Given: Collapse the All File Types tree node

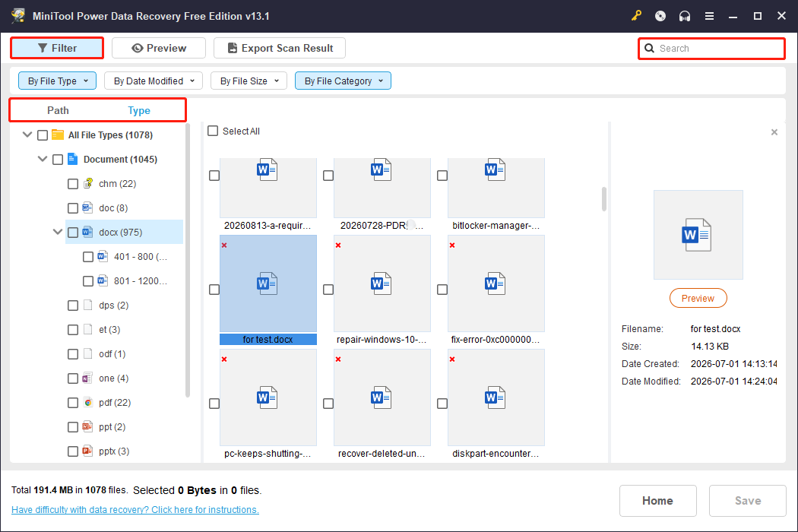Looking at the screenshot, I should (27, 135).
